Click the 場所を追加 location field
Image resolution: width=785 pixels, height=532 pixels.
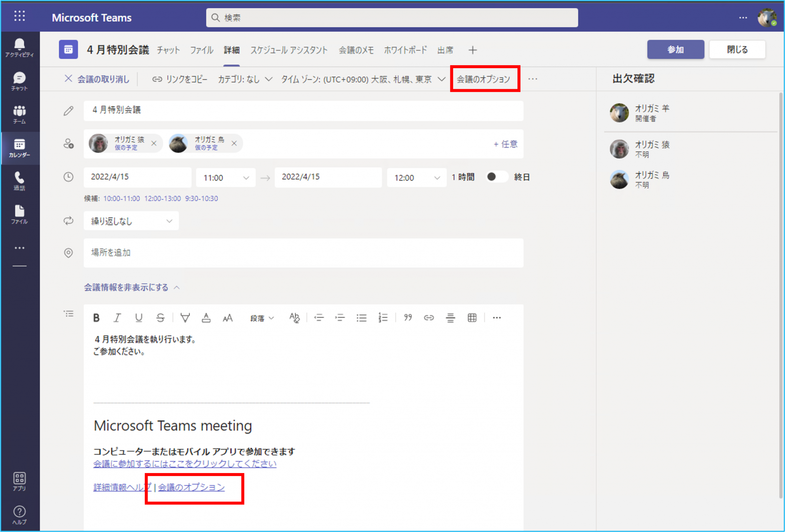point(303,253)
